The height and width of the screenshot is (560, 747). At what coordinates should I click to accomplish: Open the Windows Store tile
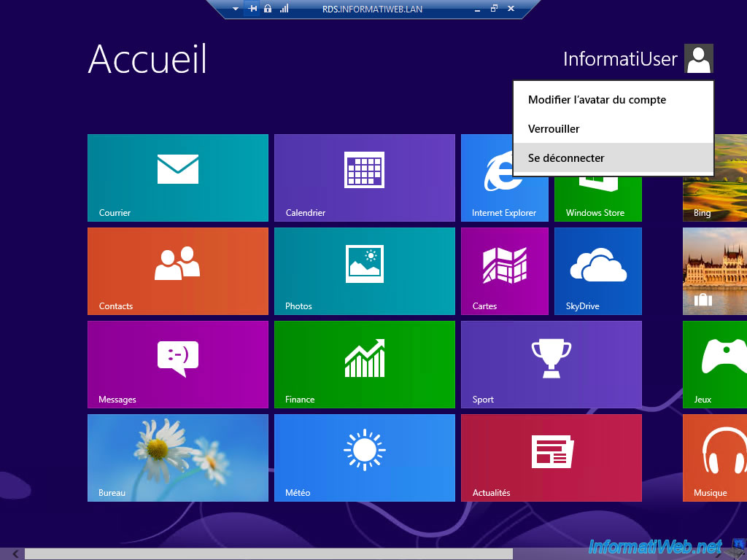[598, 199]
